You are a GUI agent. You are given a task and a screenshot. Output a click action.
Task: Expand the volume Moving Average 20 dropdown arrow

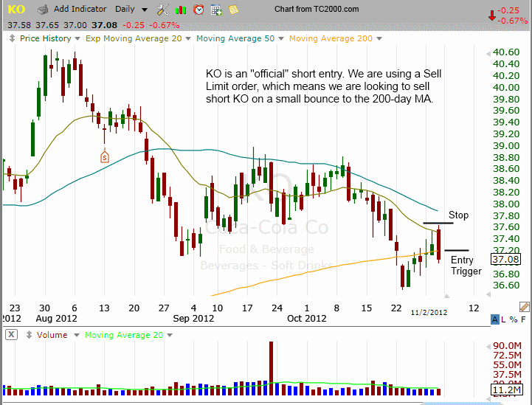(x=170, y=335)
